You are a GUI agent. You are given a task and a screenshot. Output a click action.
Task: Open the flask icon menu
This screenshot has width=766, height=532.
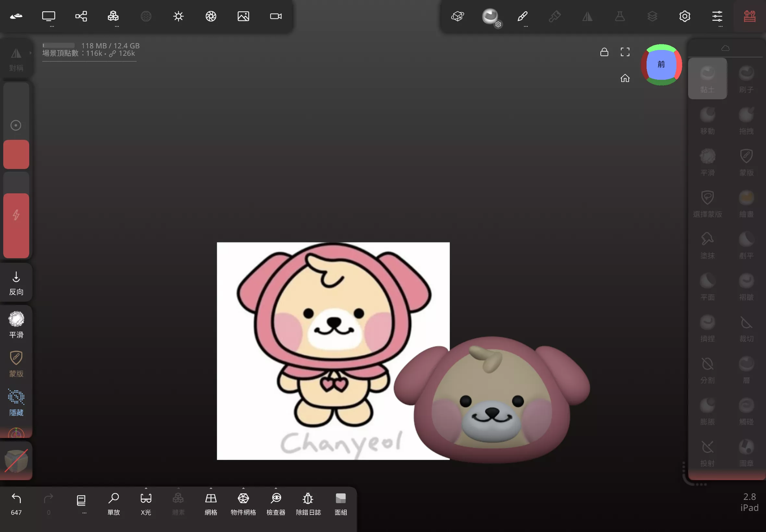(x=620, y=16)
